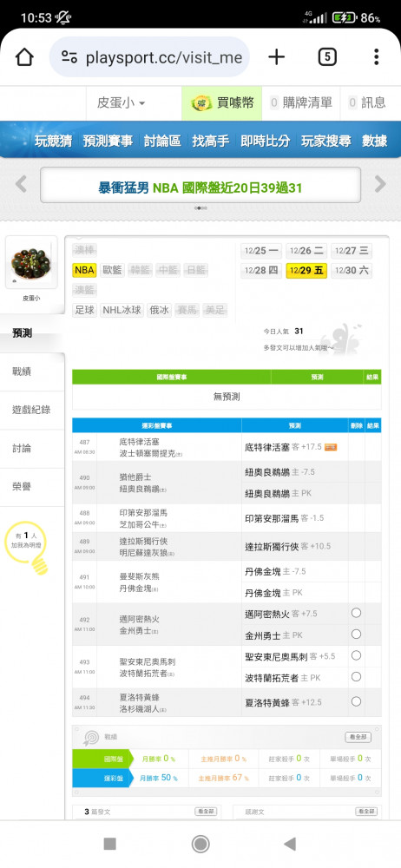The image size is (401, 868).
Task: Open 購牌清單 link
Action: click(300, 103)
